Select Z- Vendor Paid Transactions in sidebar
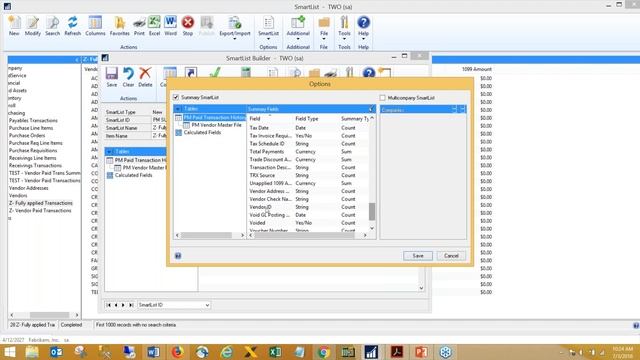 click(x=40, y=211)
